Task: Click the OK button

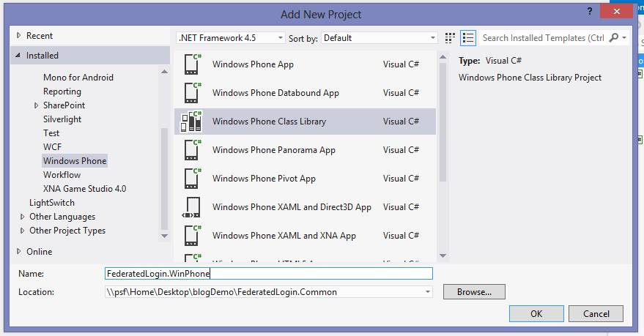Action: 536,314
